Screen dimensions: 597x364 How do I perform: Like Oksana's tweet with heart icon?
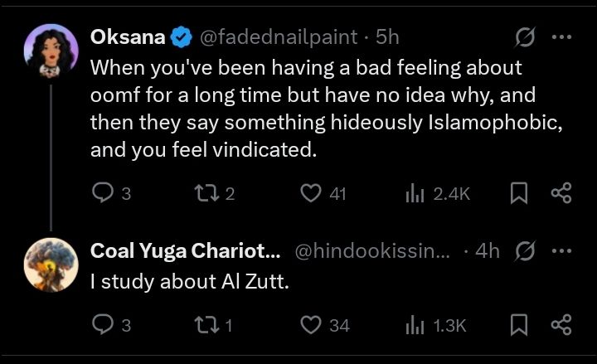(311, 194)
